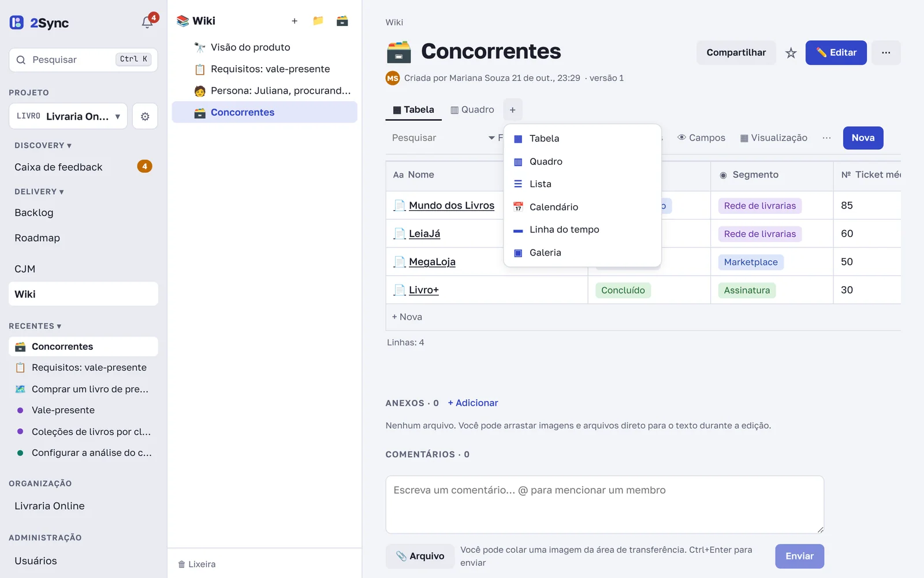Select Linha do tempo view type
The image size is (924, 578).
click(582, 229)
